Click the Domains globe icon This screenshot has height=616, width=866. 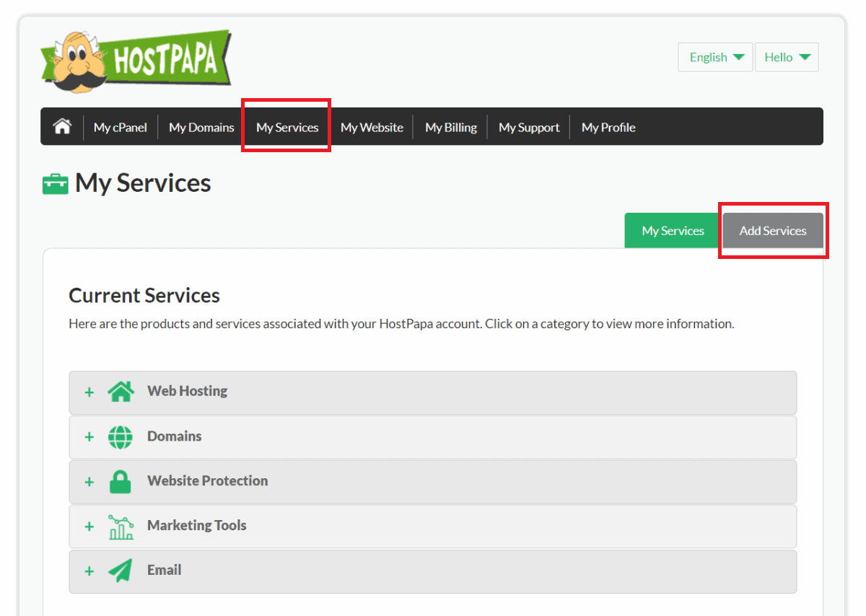pyautogui.click(x=121, y=436)
